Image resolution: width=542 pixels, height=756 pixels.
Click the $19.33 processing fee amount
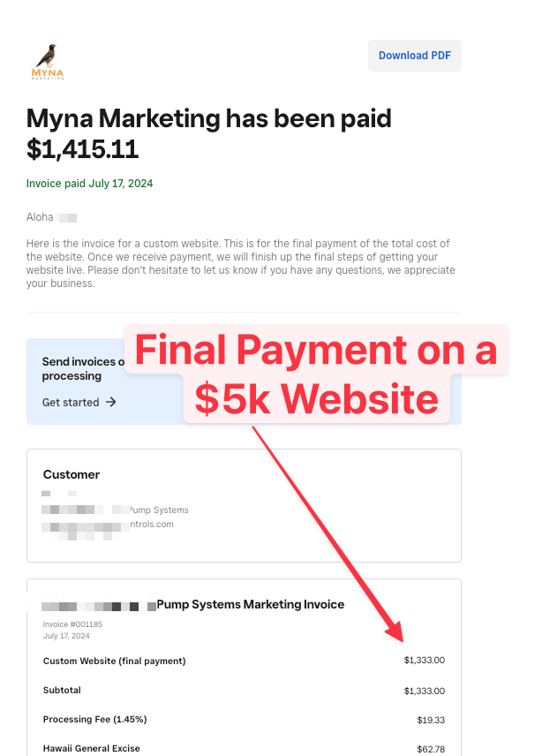[x=431, y=720]
